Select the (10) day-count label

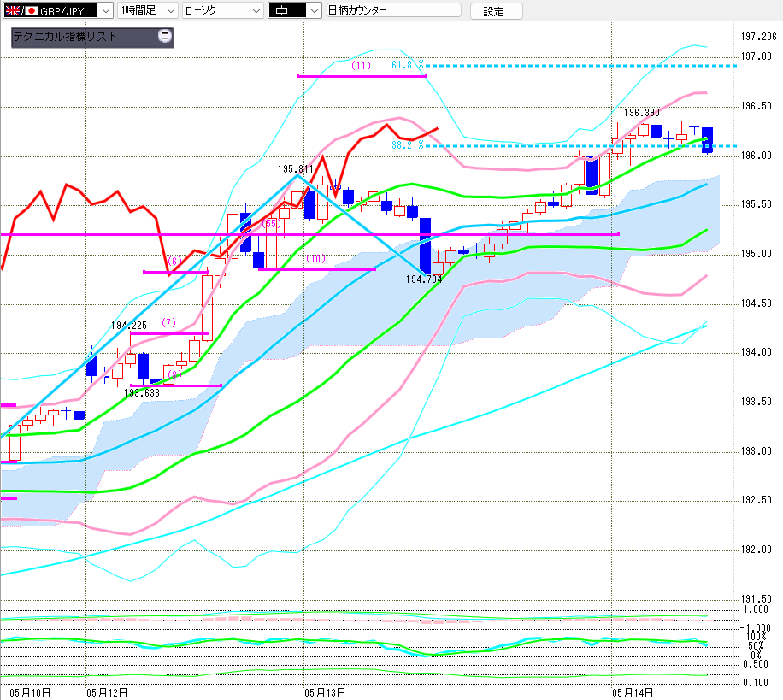click(315, 259)
